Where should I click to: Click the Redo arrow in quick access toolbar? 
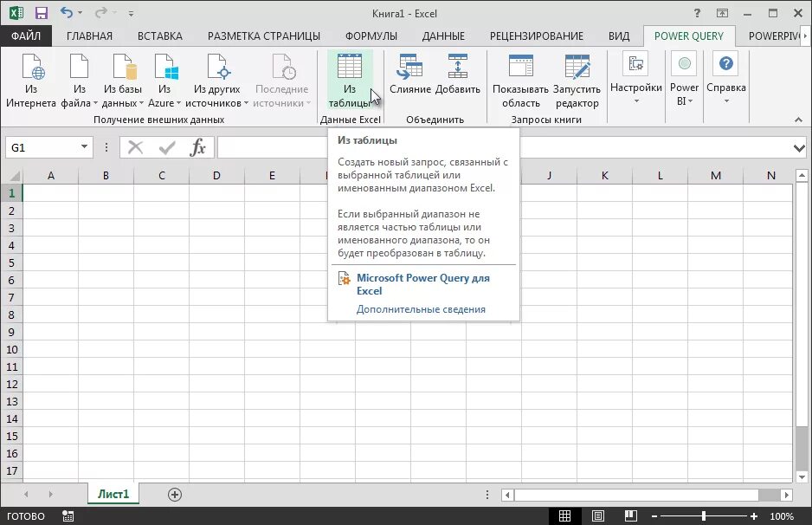101,12
